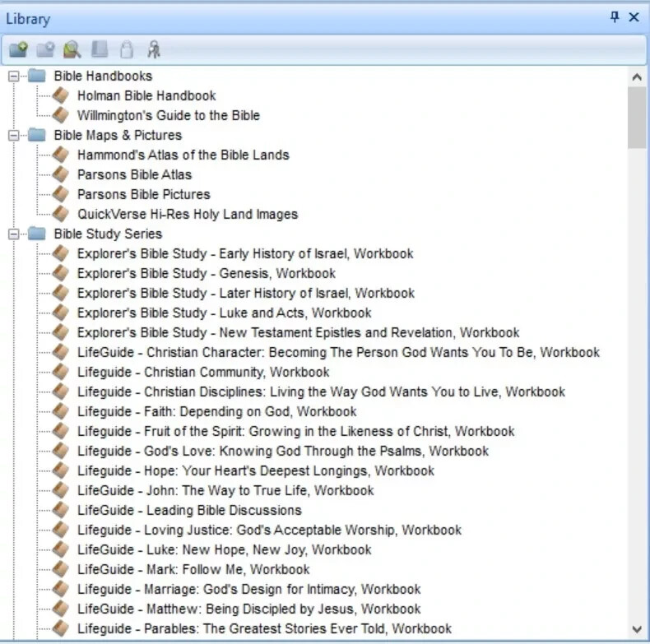Click book icon beside Holman Bible Handbook

[x=61, y=95]
